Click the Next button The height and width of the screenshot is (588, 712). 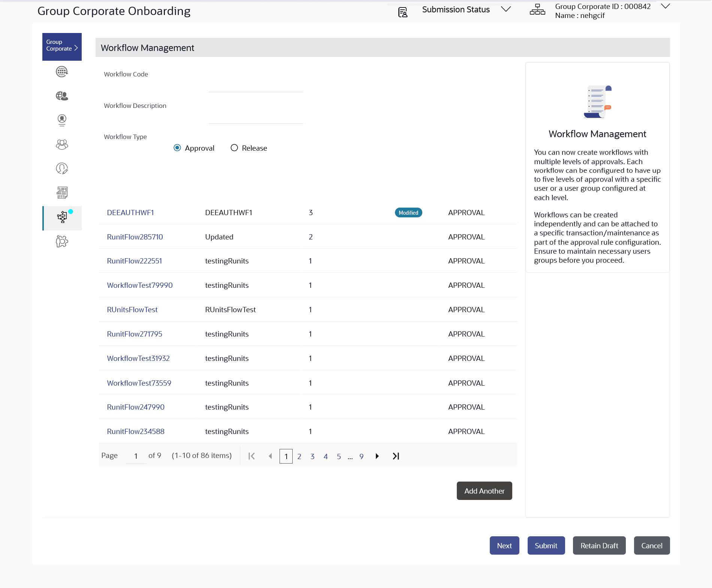504,546
